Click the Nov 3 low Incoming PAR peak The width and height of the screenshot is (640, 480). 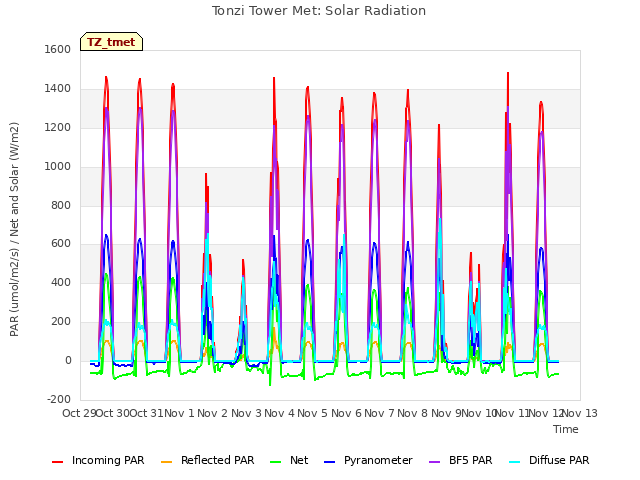click(x=243, y=260)
